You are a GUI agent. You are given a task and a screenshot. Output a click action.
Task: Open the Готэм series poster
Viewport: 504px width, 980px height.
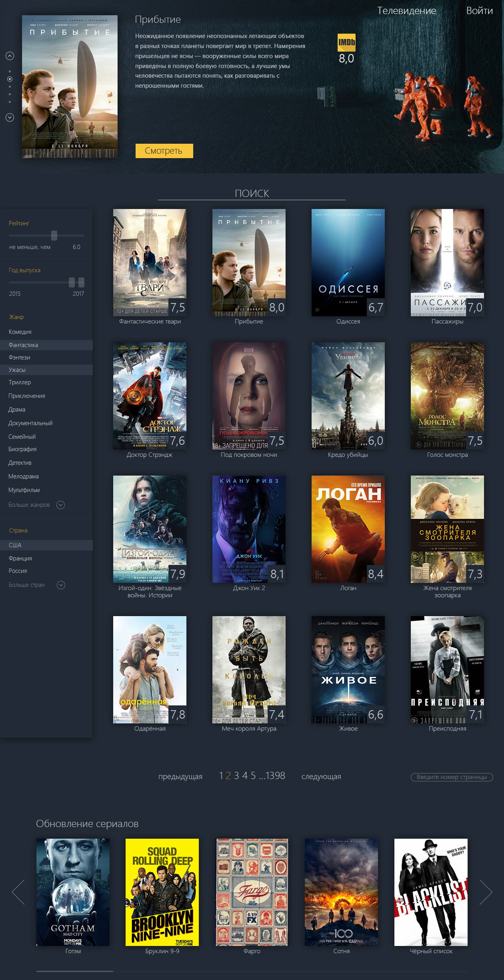click(73, 892)
